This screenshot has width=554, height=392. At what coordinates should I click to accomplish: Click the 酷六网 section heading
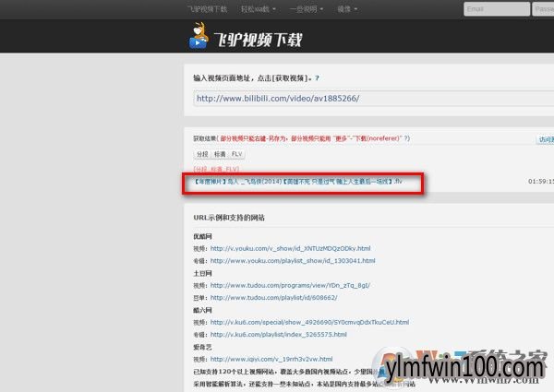tap(202, 311)
